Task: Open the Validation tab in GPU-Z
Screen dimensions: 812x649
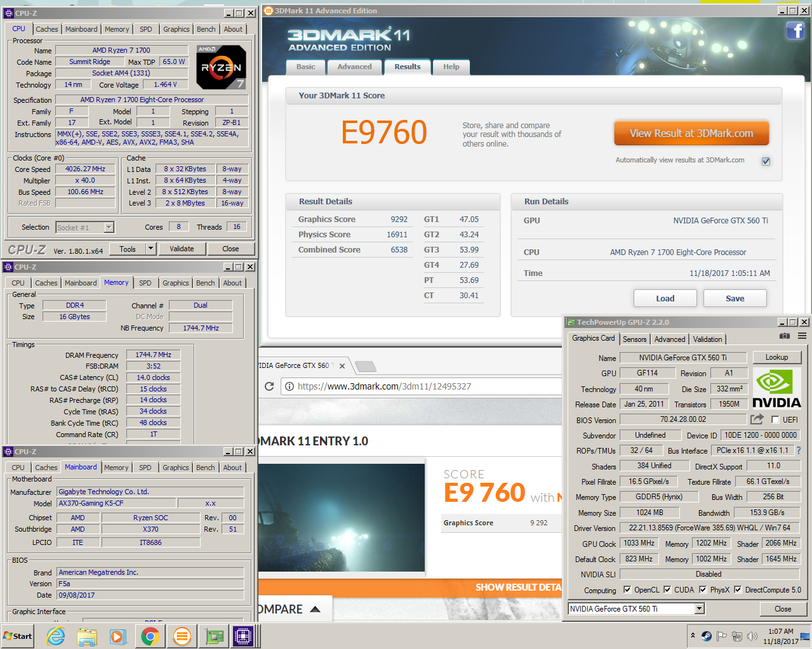Action: 707,339
